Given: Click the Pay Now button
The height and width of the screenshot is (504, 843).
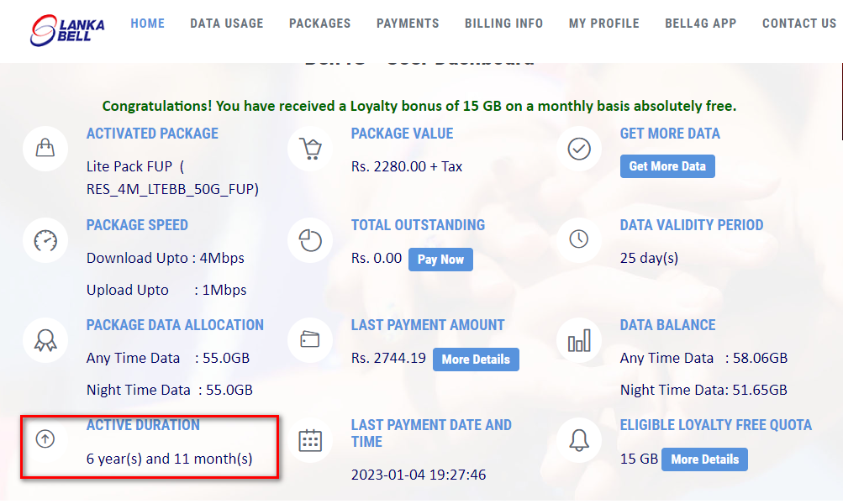Looking at the screenshot, I should pos(440,260).
